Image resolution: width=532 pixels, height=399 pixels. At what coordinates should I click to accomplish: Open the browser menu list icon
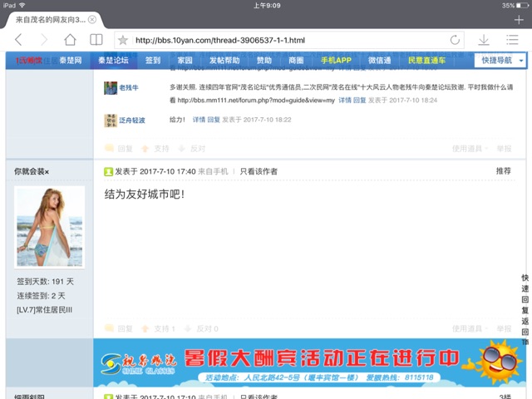[512, 40]
